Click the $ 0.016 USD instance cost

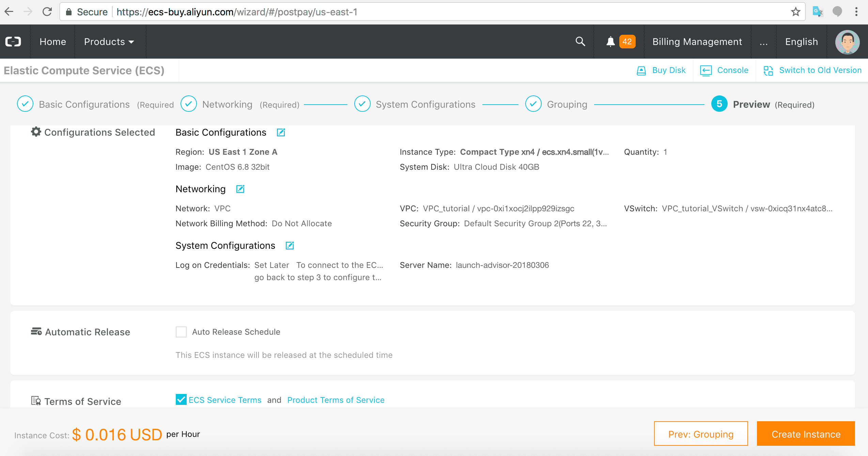point(117,435)
